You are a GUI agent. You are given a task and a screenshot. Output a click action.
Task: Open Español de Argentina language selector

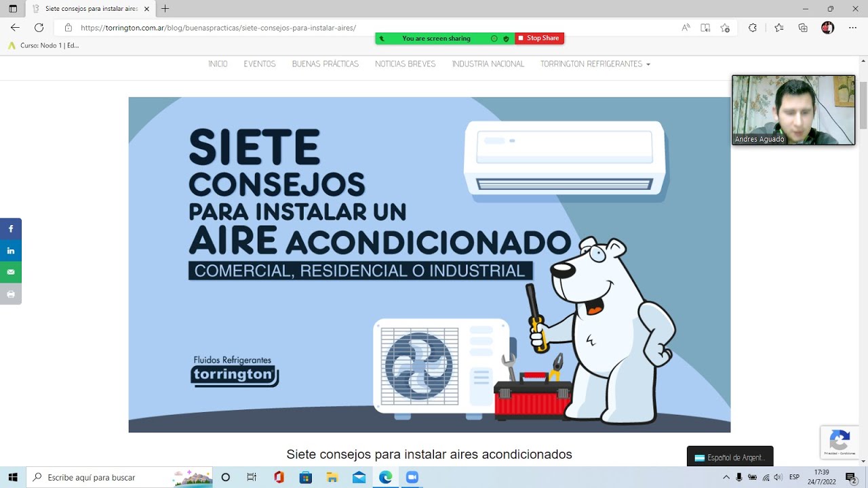point(730,457)
